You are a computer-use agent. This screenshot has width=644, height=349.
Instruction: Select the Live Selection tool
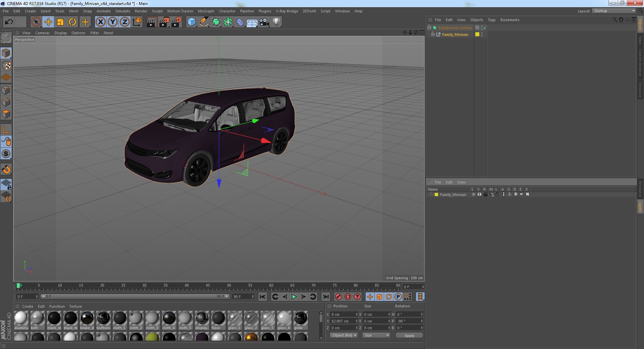(x=36, y=22)
